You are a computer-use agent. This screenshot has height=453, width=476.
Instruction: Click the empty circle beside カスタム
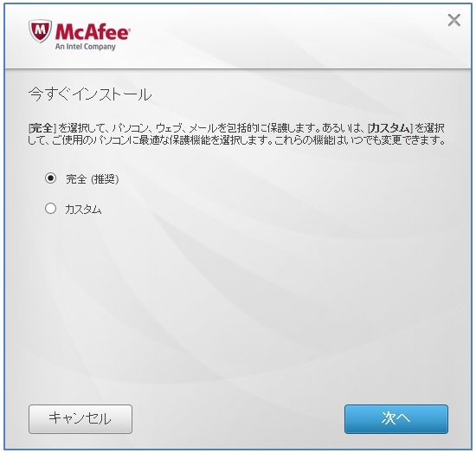[50, 209]
